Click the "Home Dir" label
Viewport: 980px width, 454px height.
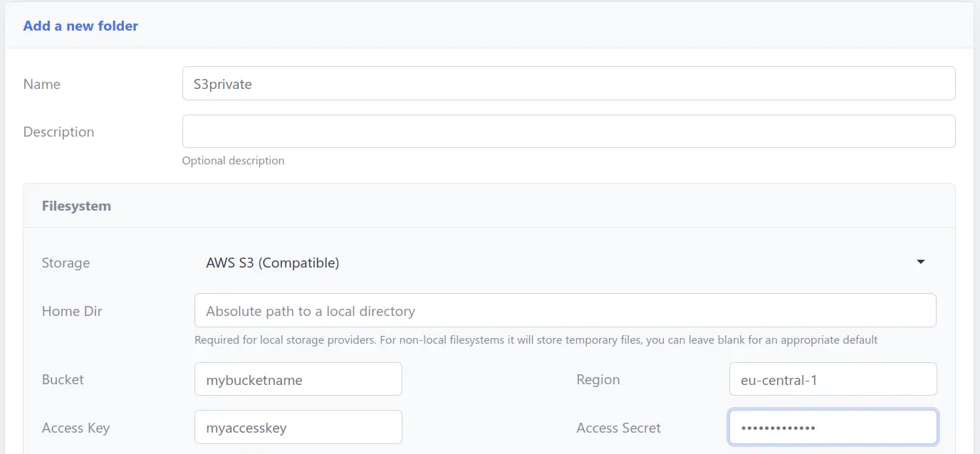(72, 311)
